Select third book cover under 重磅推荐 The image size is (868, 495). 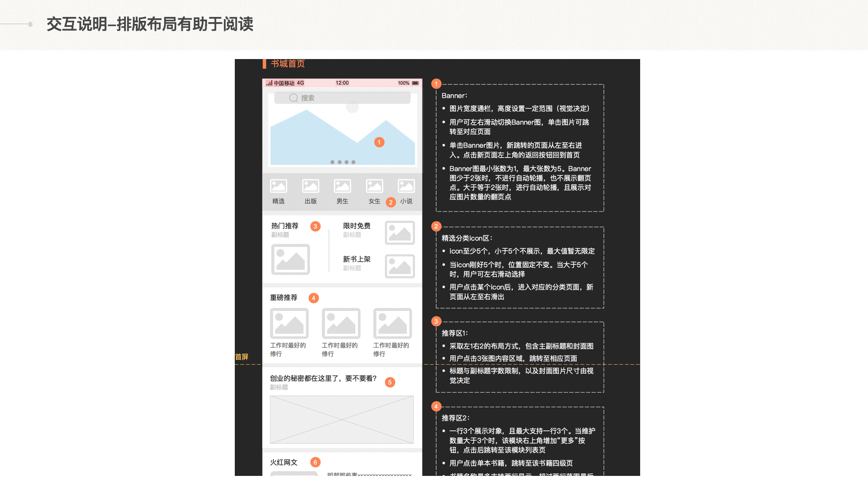pyautogui.click(x=392, y=323)
